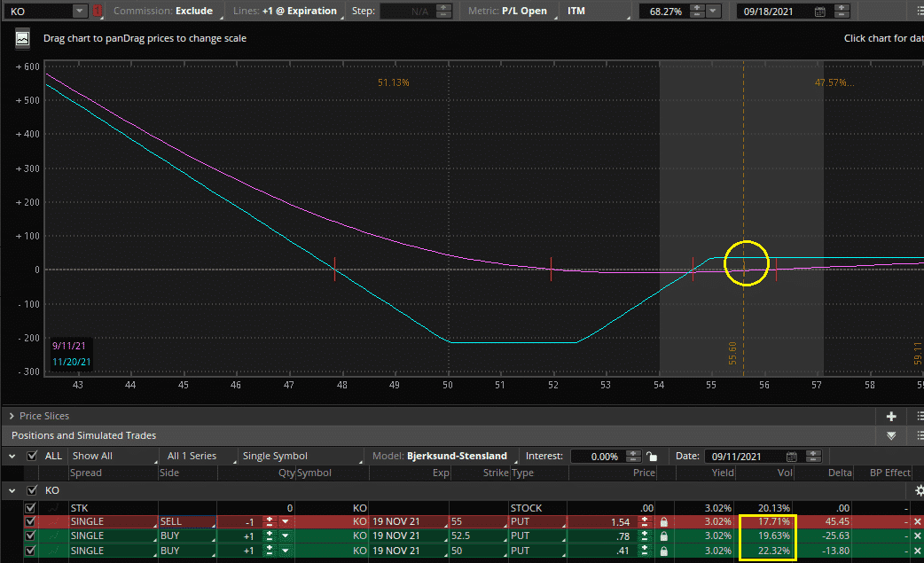Expand the Price Slices section
Viewport: 924px width, 563px height.
click(x=12, y=417)
